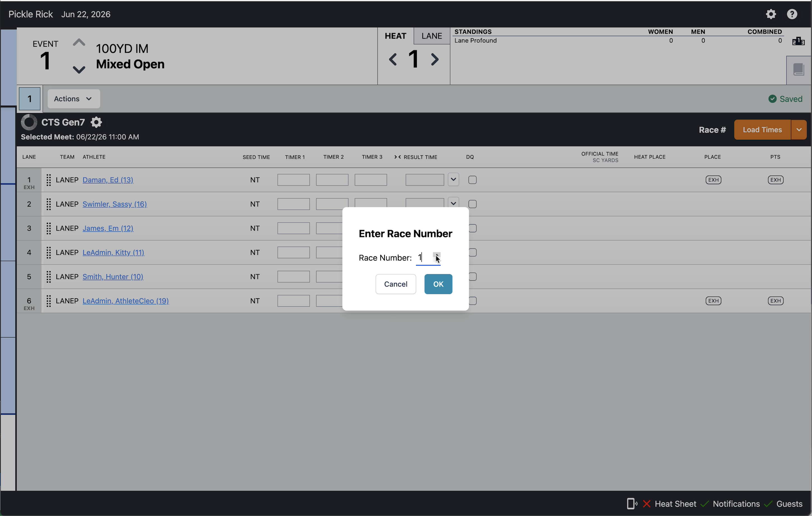Go to next event with down chevron

(79, 70)
